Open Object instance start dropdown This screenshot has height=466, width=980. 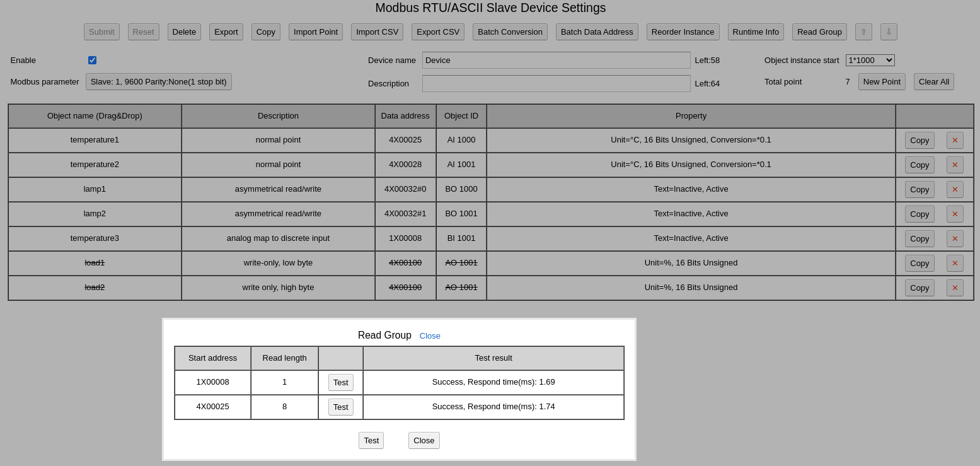pyautogui.click(x=870, y=60)
